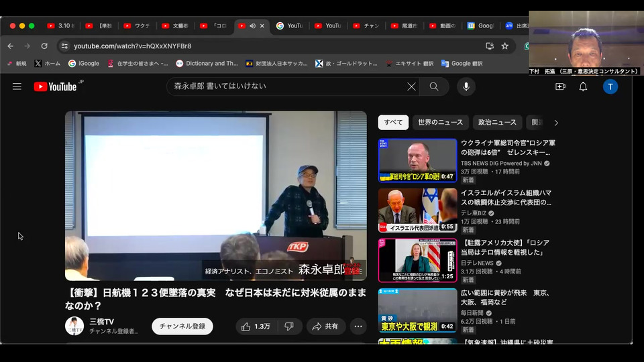The image size is (644, 362).
Task: Switch to the 「コロ browser tab
Action: point(214,26)
